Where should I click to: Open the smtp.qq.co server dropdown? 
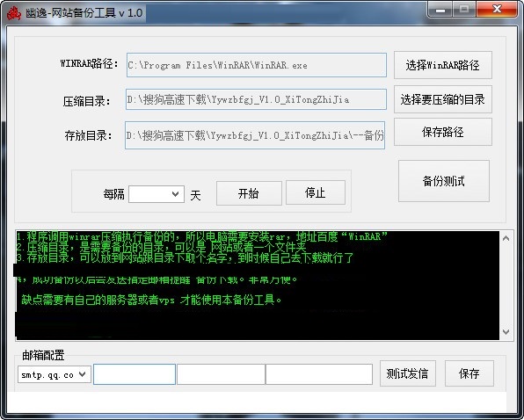tap(55, 374)
